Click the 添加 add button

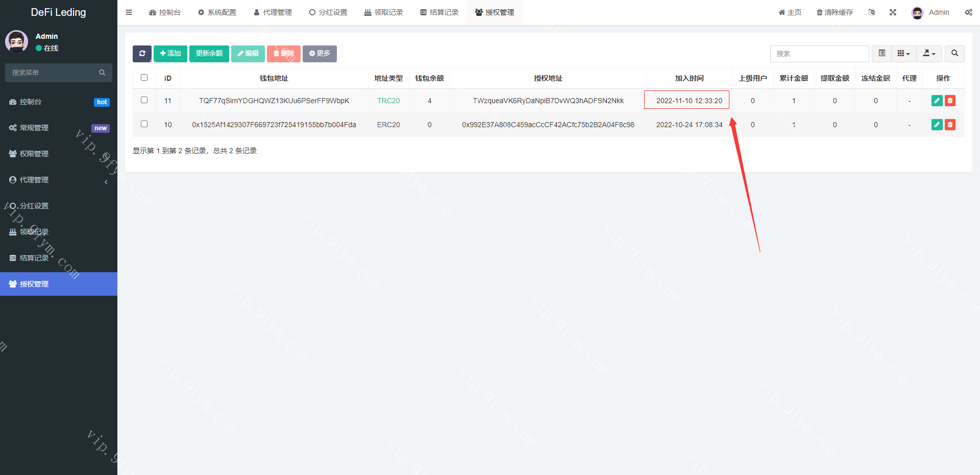[170, 54]
